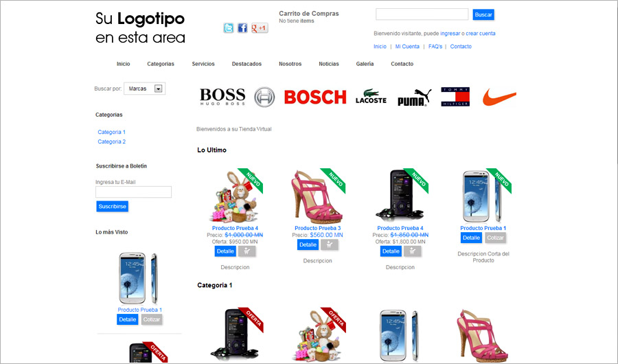
Task: Click the Google +1 icon
Action: click(x=260, y=28)
